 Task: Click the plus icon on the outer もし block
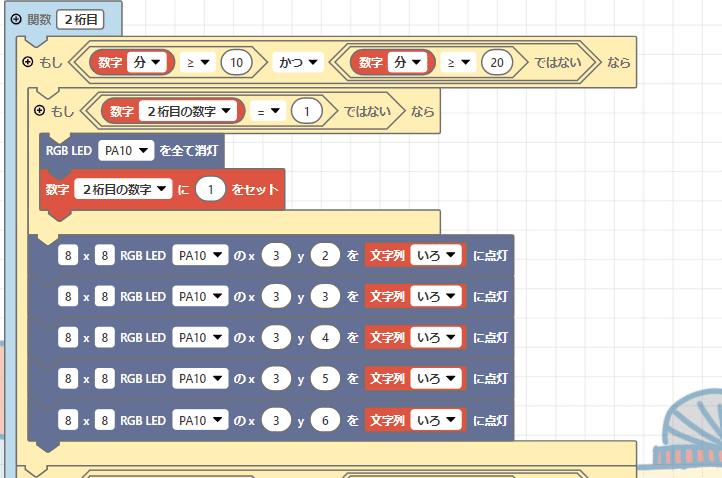28,62
